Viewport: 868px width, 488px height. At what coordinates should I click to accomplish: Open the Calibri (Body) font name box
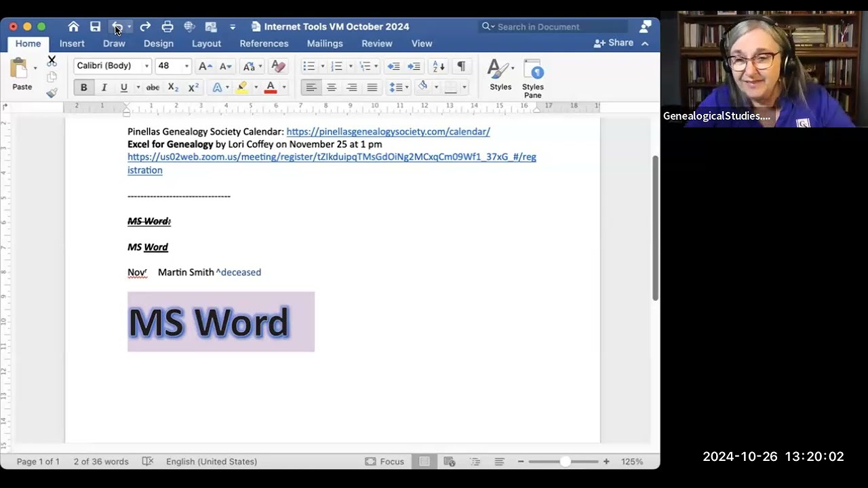[x=113, y=66]
